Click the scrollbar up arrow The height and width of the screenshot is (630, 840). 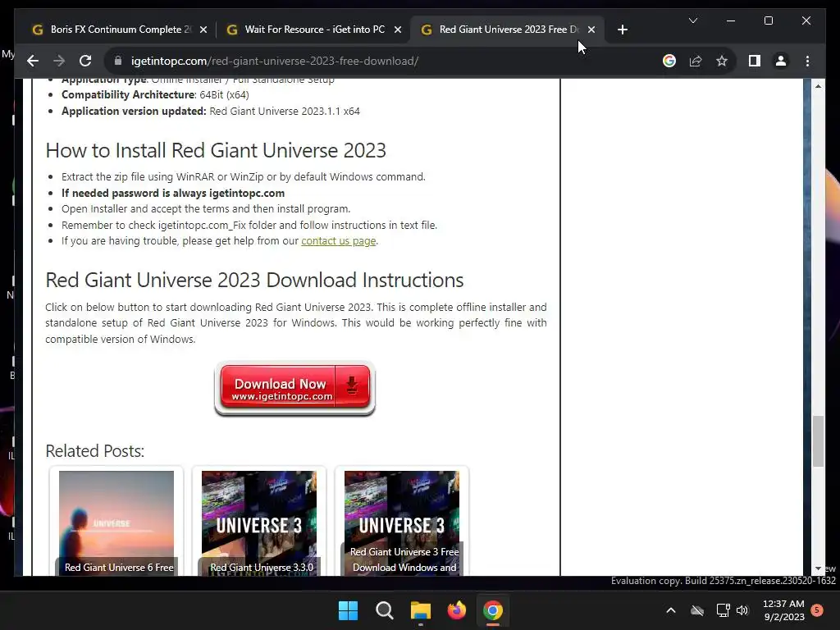818,85
